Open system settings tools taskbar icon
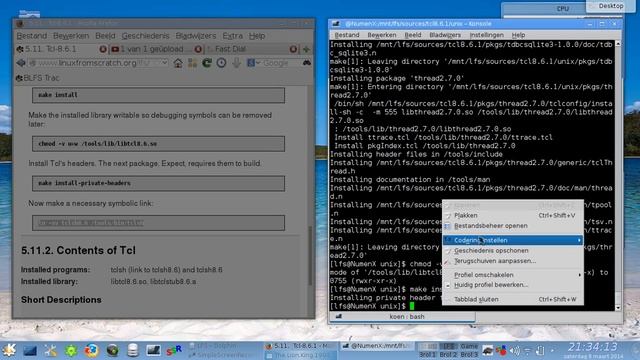Image resolution: width=640 pixels, height=360 pixels. pos(51,350)
